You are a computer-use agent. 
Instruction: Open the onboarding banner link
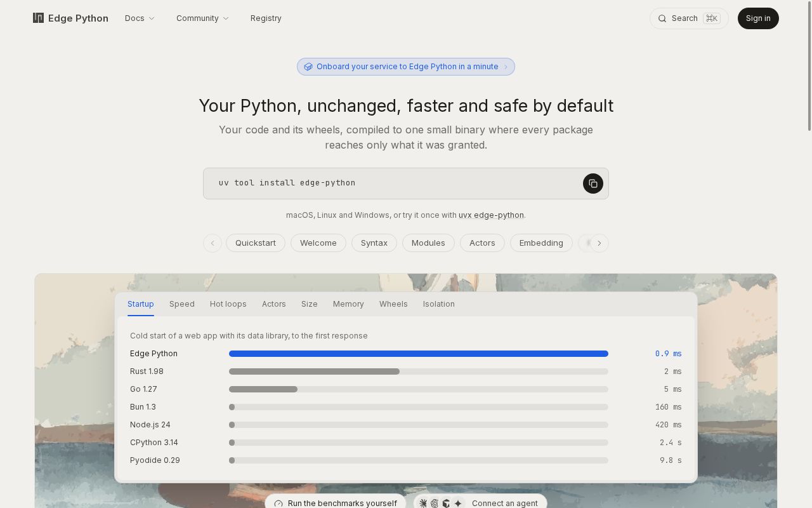[x=406, y=67]
